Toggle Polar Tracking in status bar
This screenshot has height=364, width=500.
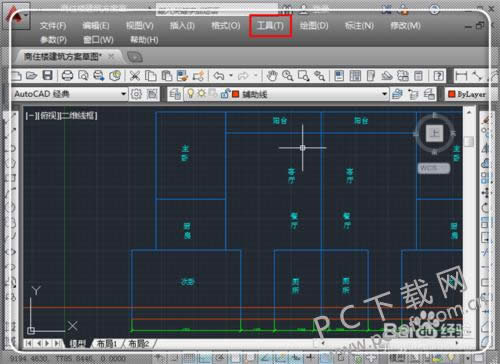point(220,358)
